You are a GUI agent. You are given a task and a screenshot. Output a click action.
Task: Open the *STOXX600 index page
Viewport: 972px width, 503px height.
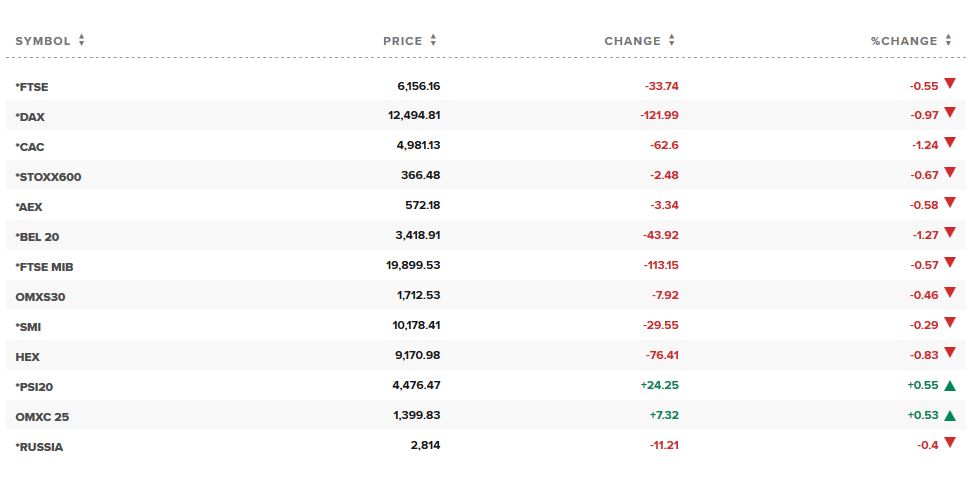pyautogui.click(x=48, y=177)
